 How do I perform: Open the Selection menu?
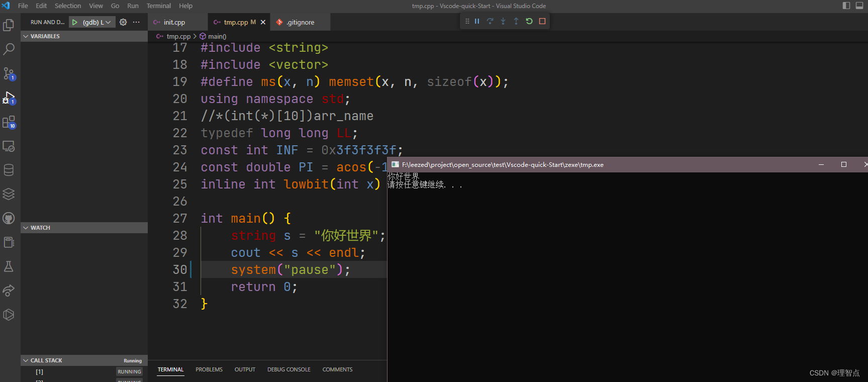pyautogui.click(x=68, y=6)
